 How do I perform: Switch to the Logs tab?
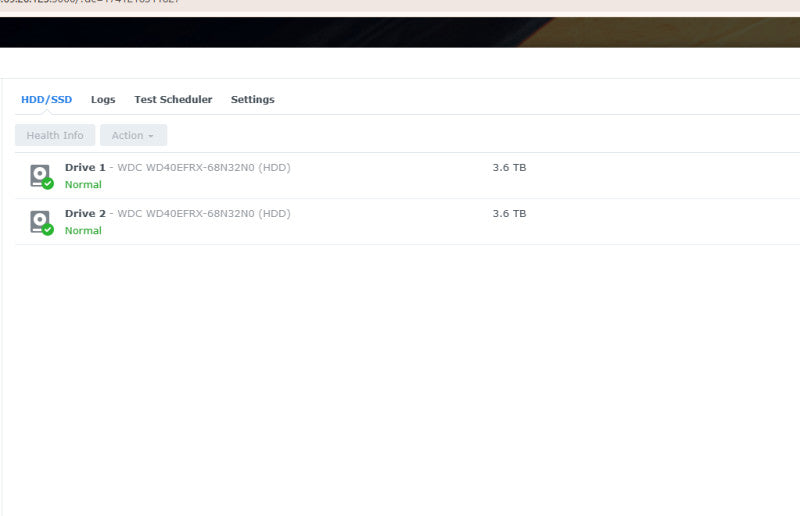103,100
